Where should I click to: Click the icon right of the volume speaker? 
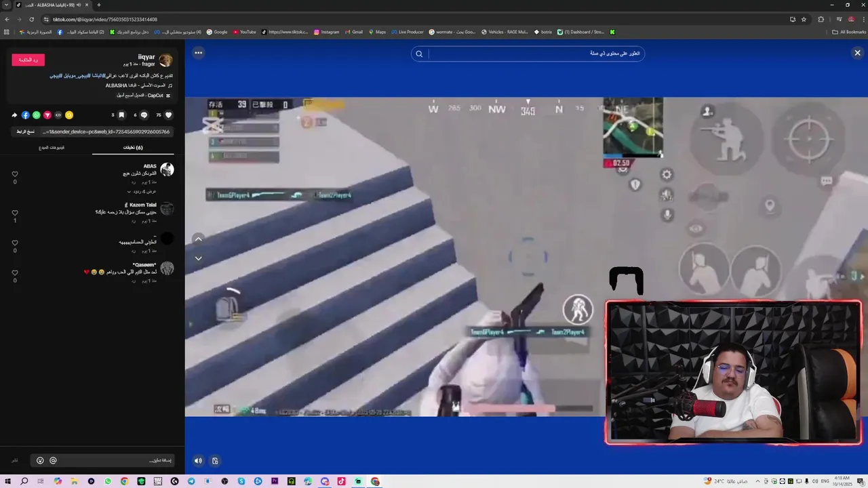tap(215, 461)
